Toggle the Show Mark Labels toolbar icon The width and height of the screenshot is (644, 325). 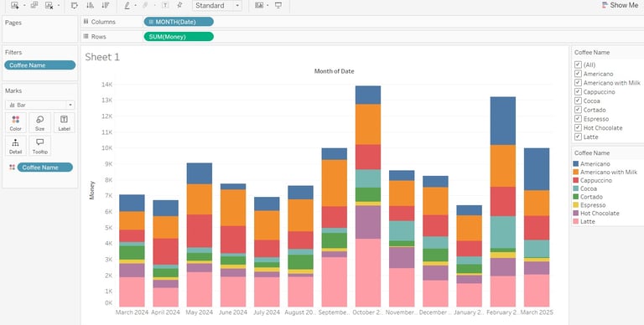[x=165, y=5]
